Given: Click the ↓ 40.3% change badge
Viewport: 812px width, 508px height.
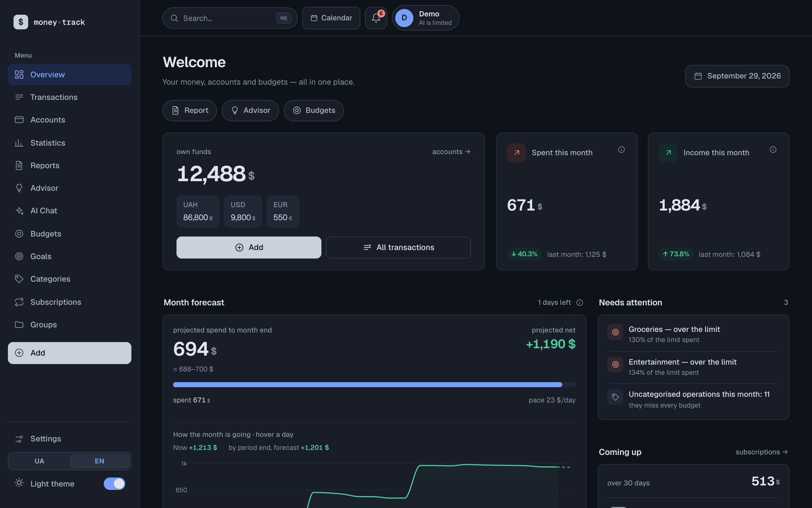Looking at the screenshot, I should pyautogui.click(x=524, y=254).
